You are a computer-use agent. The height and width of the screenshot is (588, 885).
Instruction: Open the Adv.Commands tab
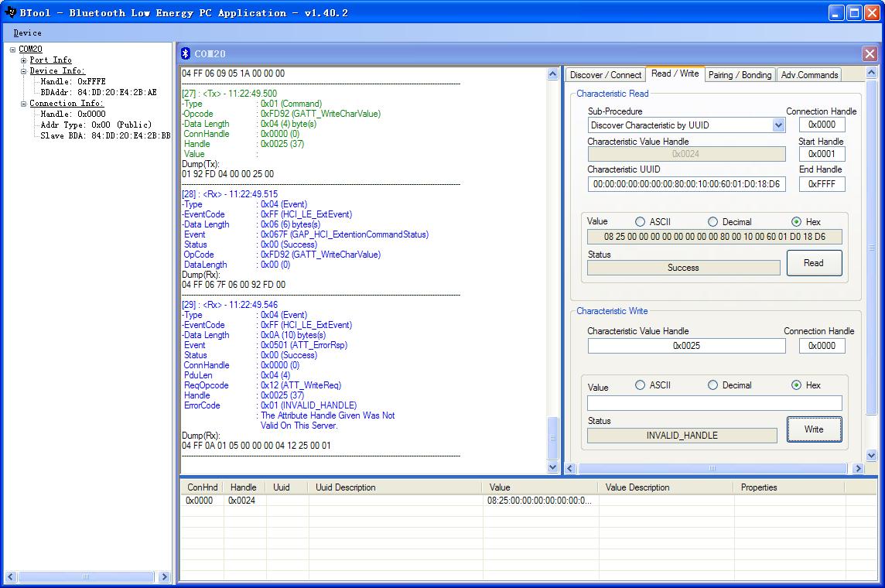point(809,74)
